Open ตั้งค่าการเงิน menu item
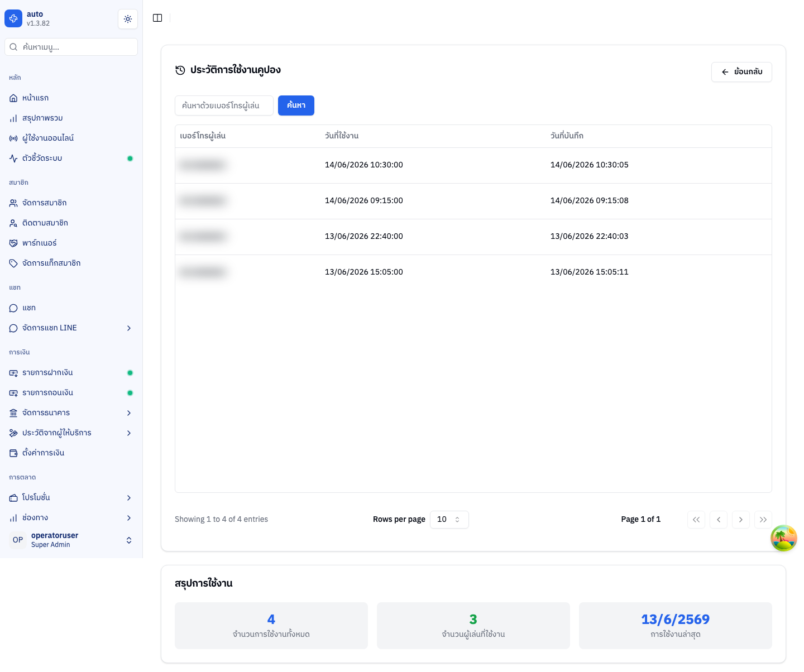The image size is (804, 672). point(71,453)
